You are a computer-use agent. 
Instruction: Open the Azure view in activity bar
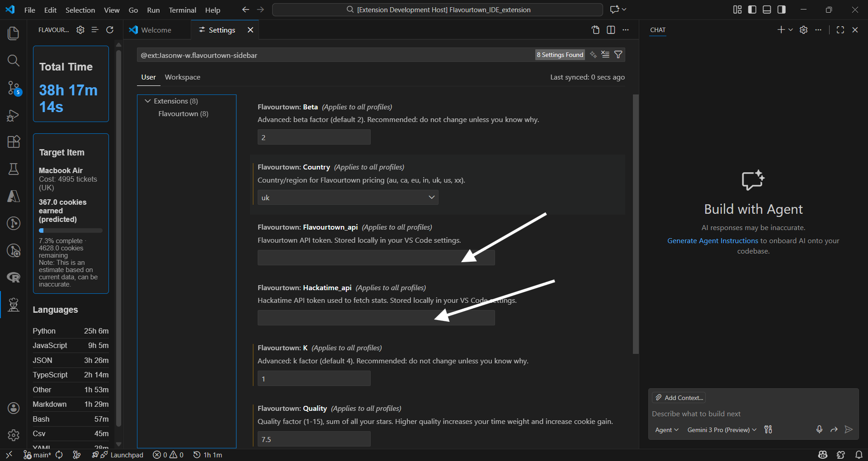coord(14,196)
